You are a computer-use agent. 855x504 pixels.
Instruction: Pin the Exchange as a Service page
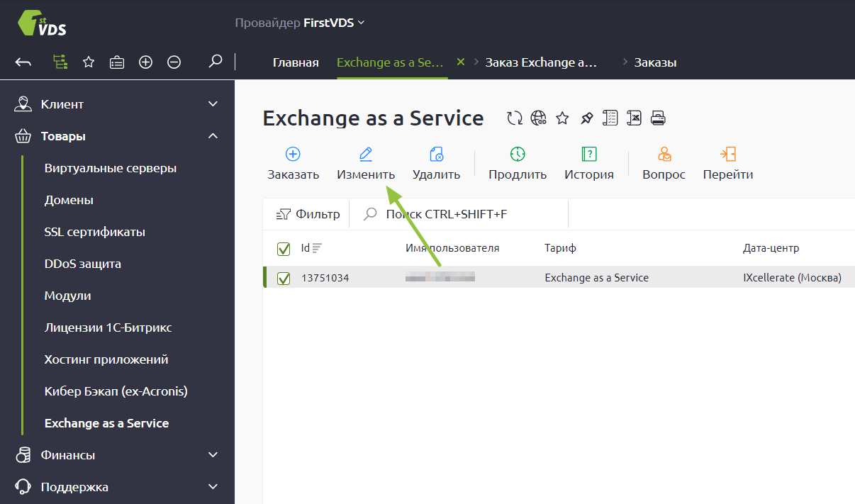[x=586, y=118]
